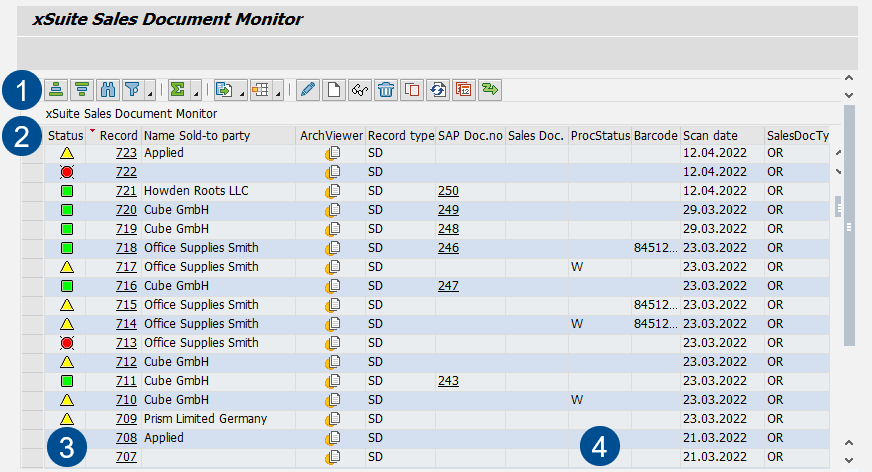The height and width of the screenshot is (472, 872).
Task: Select the row of record 714 via row selector
Action: click(x=32, y=324)
